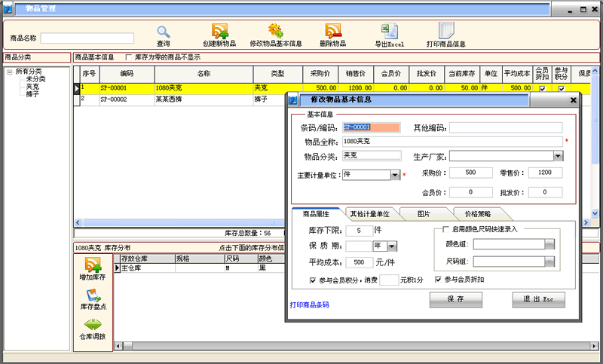Click the 名称 column header
Screen dimensions: 603x364
pyautogui.click(x=204, y=73)
